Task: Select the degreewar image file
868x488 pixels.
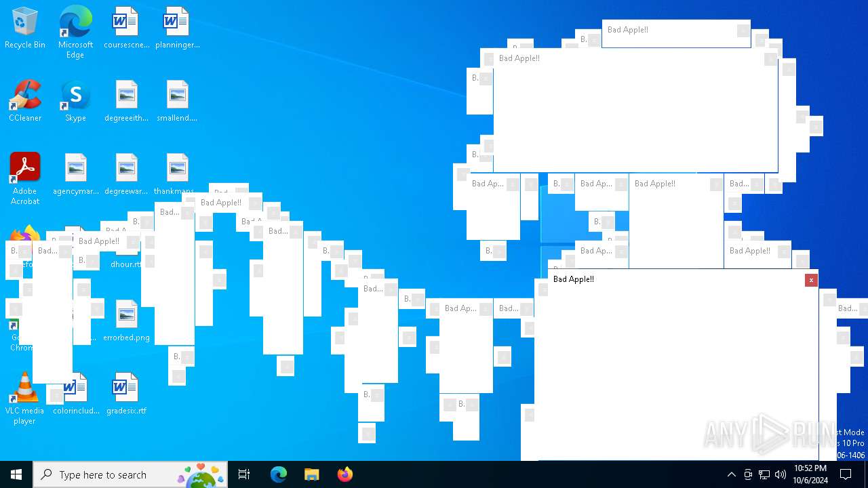Action: pos(126,175)
